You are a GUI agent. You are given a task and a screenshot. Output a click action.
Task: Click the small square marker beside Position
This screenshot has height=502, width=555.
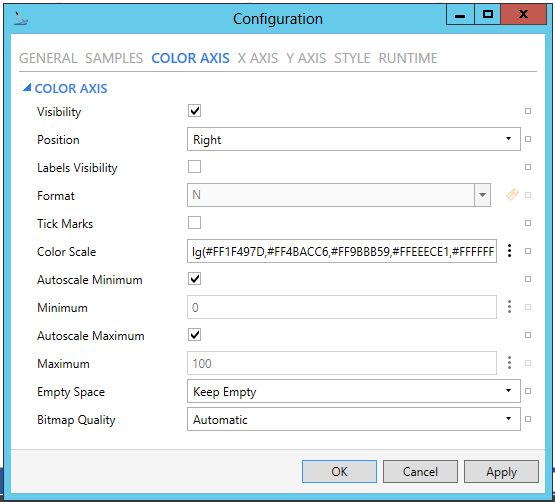click(x=528, y=139)
